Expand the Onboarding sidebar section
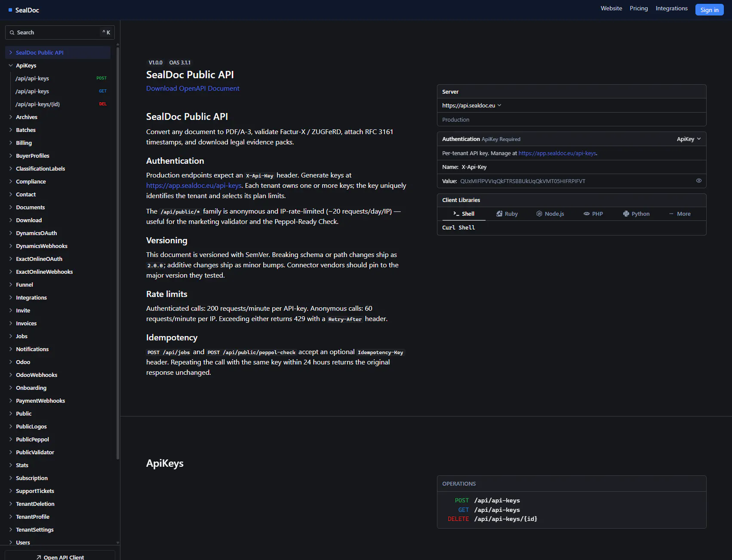Viewport: 732px width, 560px height. tap(58, 388)
